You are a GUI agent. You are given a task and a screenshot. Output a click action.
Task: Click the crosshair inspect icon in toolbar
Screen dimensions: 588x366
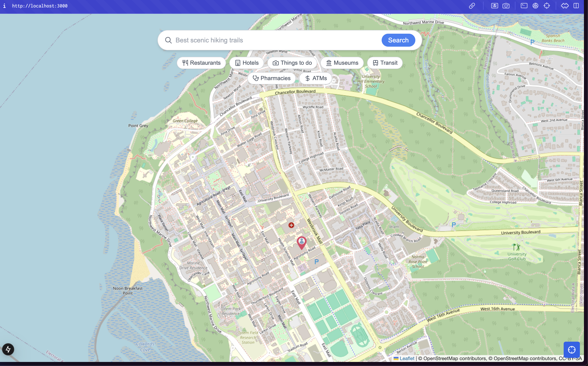pos(547,6)
